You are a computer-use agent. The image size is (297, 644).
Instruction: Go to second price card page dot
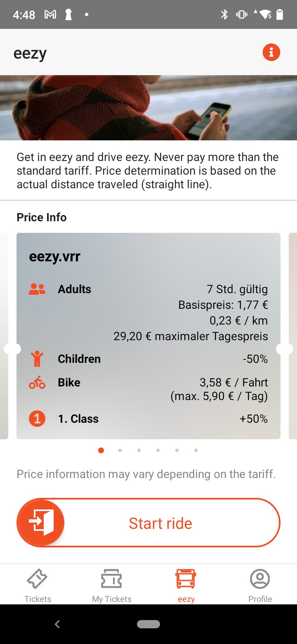pos(120,450)
